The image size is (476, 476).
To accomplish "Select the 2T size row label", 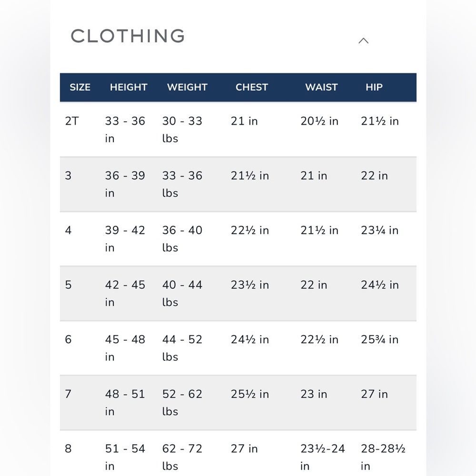I will 72,121.
